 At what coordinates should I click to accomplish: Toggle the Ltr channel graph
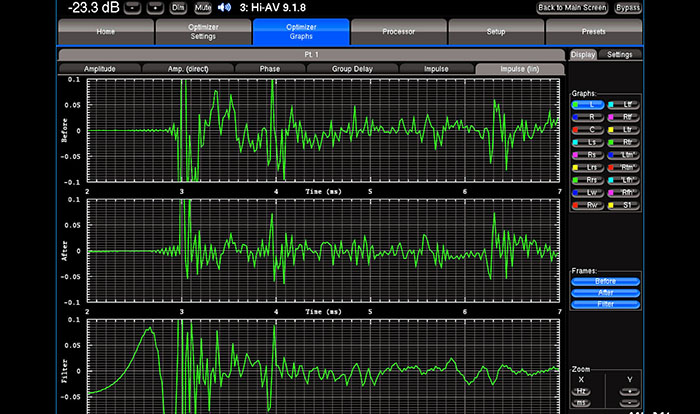pyautogui.click(x=623, y=130)
